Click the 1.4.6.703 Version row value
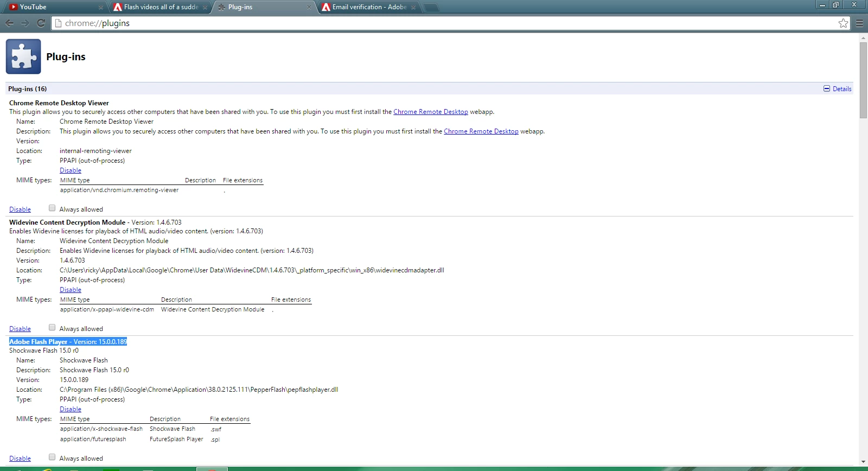 (x=72, y=260)
